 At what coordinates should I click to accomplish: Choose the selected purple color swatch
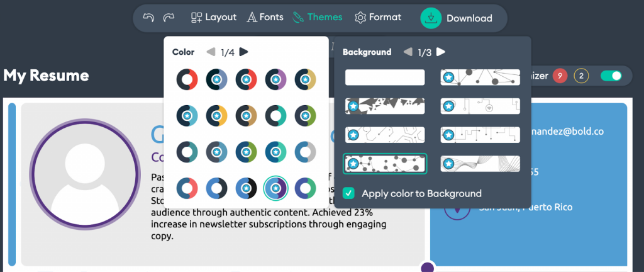[275, 188]
